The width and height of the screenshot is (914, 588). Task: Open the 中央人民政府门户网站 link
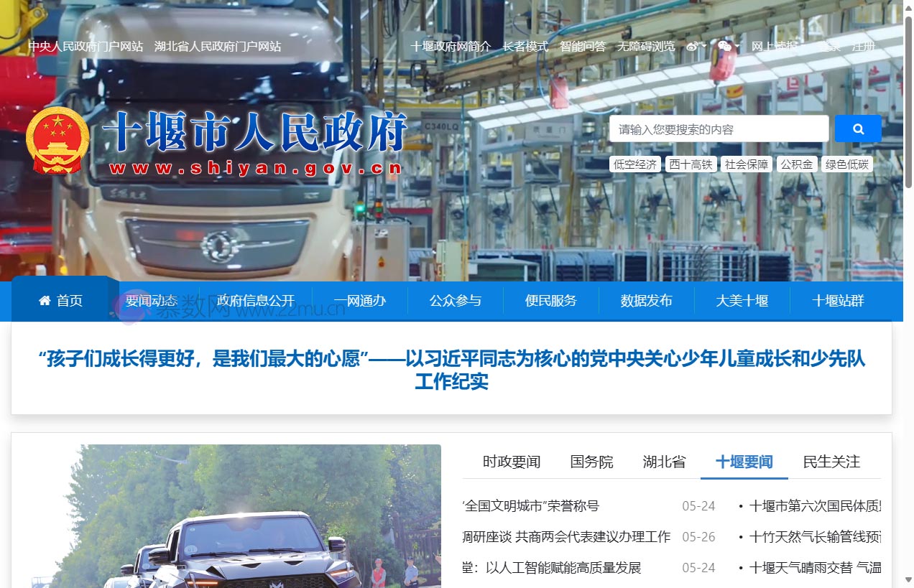88,46
